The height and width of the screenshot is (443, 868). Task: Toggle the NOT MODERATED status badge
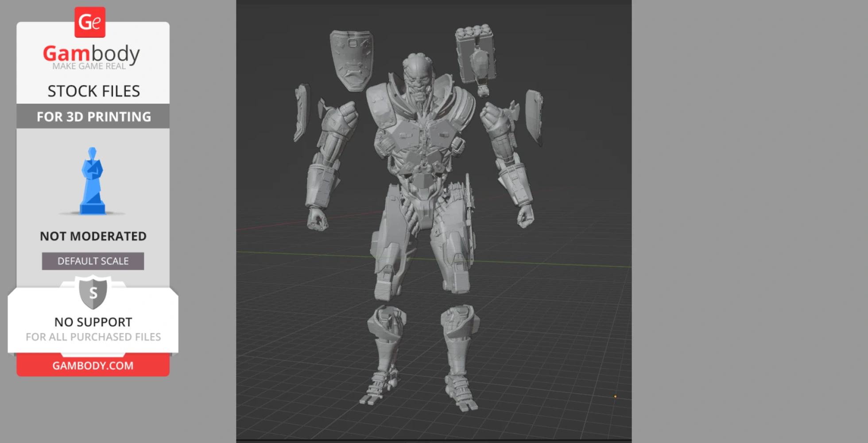click(93, 236)
